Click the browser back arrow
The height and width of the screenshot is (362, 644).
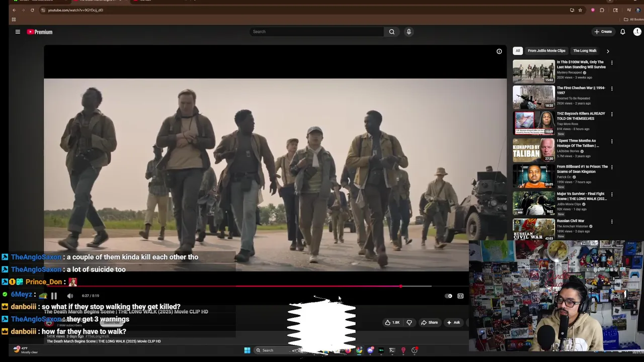click(14, 10)
